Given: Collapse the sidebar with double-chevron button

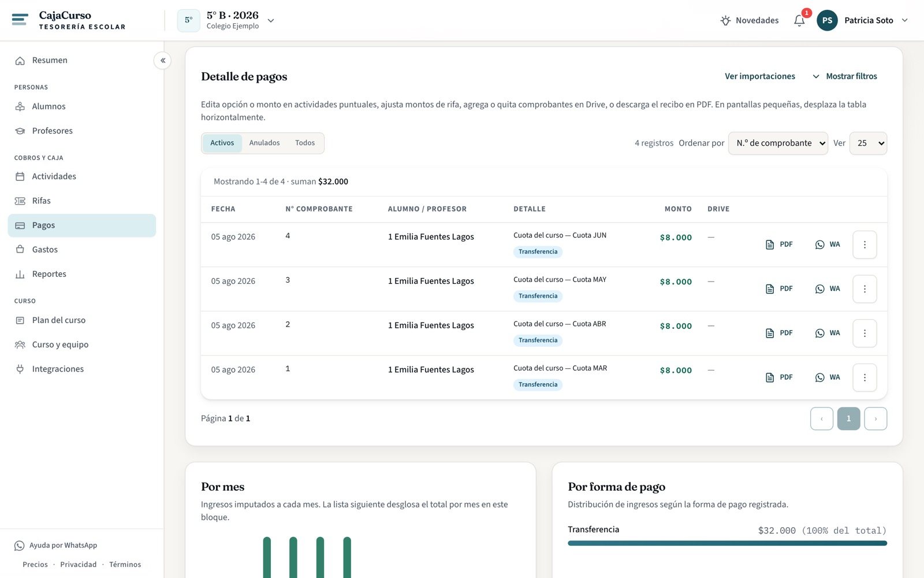Looking at the screenshot, I should click(163, 60).
